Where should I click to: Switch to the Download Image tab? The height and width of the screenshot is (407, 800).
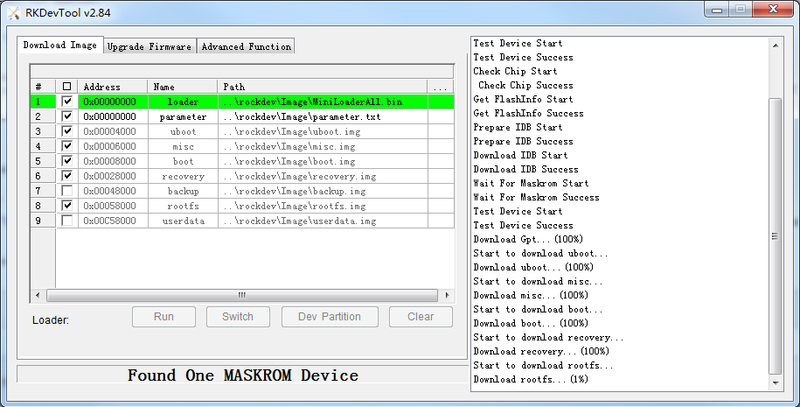(60, 45)
